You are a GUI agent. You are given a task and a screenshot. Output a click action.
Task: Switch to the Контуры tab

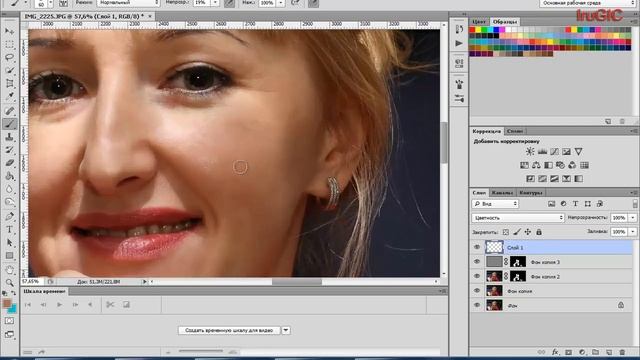pyautogui.click(x=531, y=192)
